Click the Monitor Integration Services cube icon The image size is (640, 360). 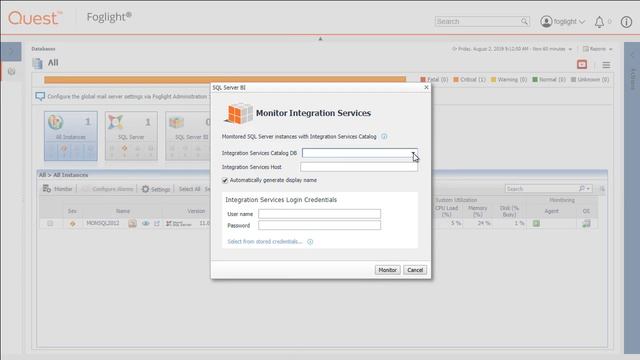(x=239, y=113)
